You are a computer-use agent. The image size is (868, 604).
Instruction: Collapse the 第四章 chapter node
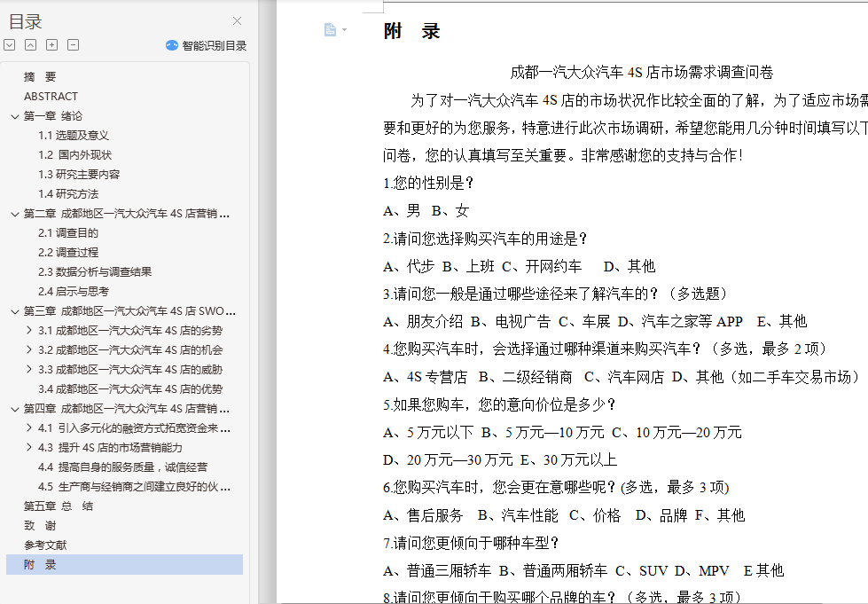(15, 409)
